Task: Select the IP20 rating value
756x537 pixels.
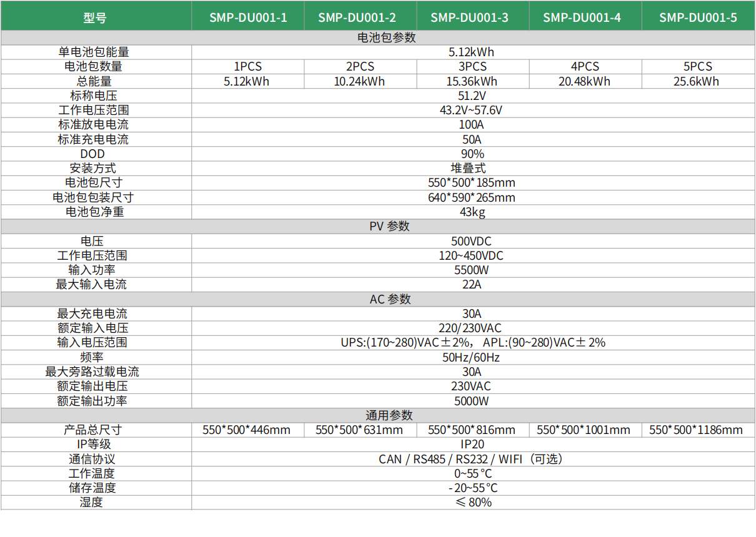Action: point(472,444)
